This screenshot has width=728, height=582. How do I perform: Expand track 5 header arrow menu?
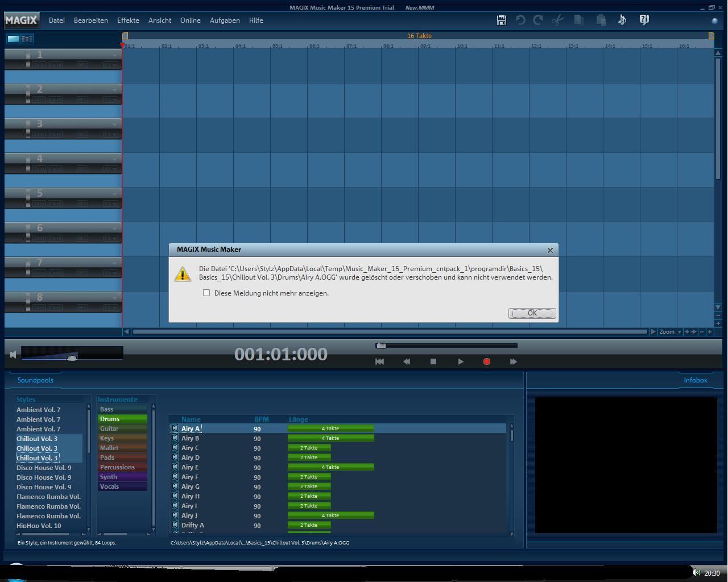point(115,194)
